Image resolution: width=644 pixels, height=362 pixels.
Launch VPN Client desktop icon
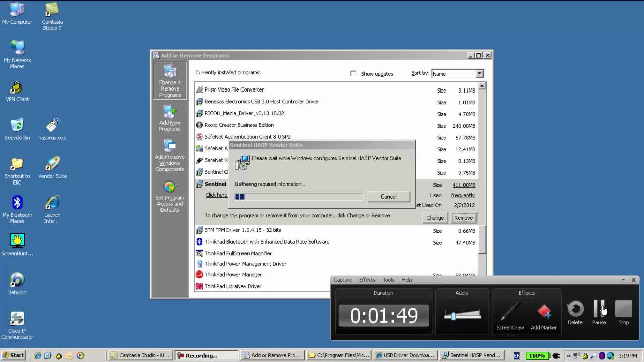click(17, 91)
